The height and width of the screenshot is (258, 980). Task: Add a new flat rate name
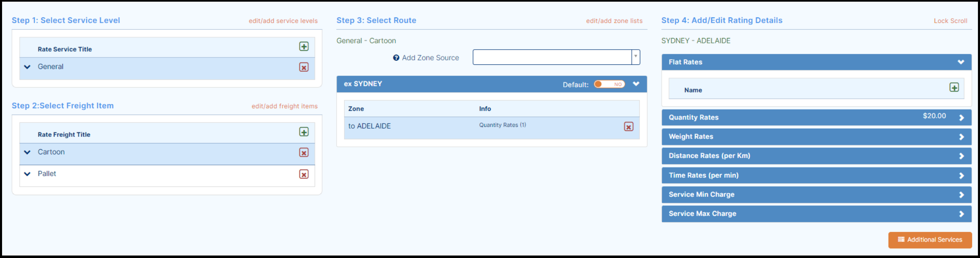point(954,87)
